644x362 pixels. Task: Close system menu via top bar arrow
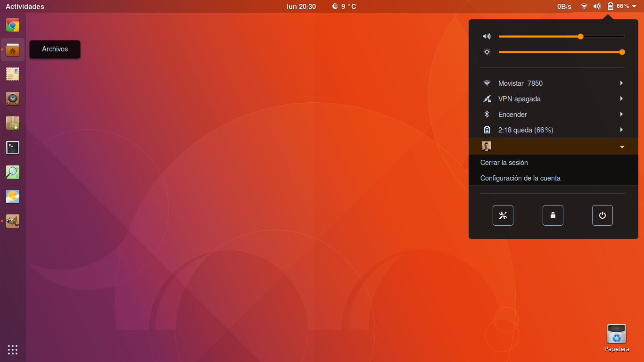(x=634, y=6)
